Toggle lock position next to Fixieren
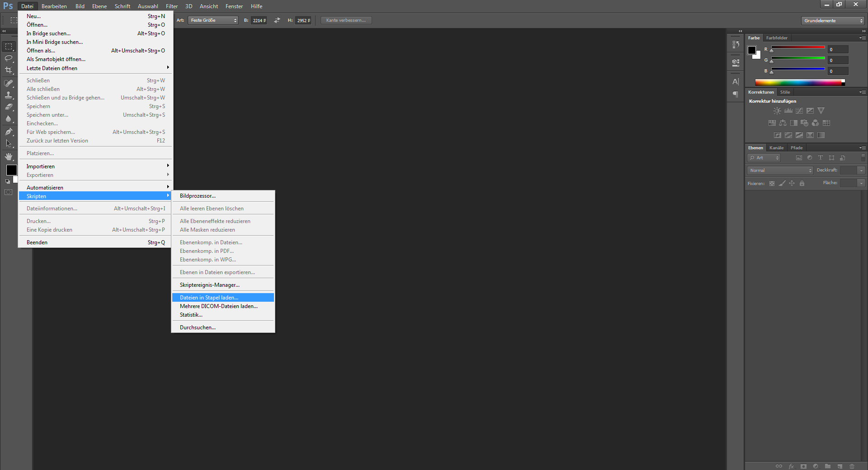 (792, 183)
